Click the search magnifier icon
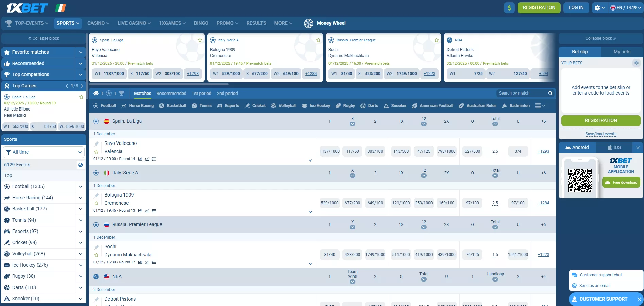Viewport: 644px width, 306px height. pyautogui.click(x=550, y=93)
